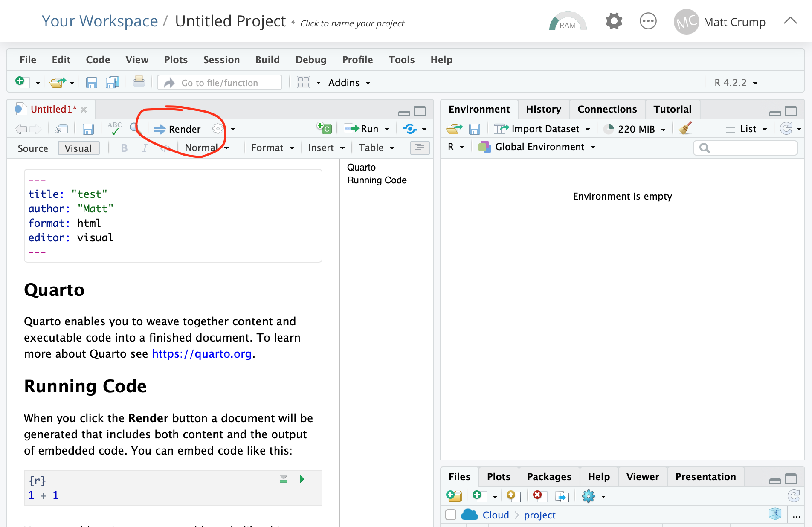
Task: Open the 220 MiB memory usage dropdown
Action: [635, 129]
